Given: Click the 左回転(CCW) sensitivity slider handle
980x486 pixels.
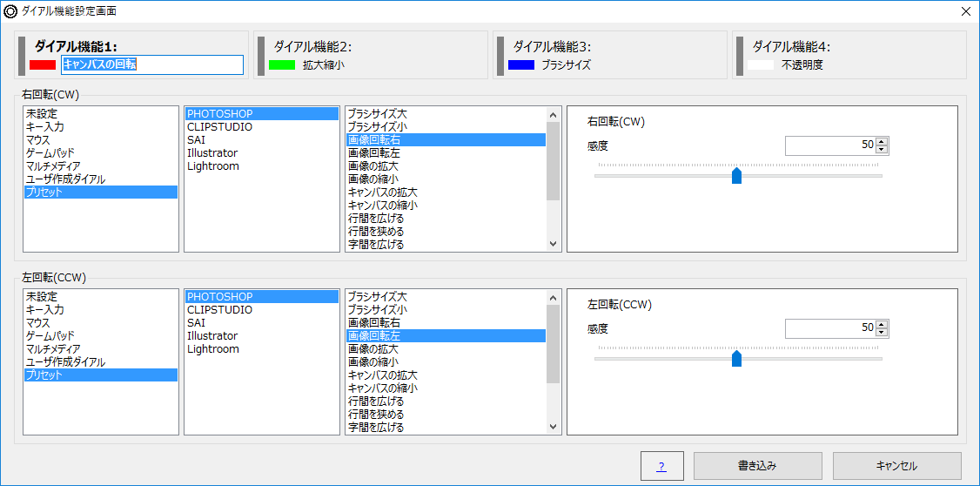Looking at the screenshot, I should click(x=736, y=358).
